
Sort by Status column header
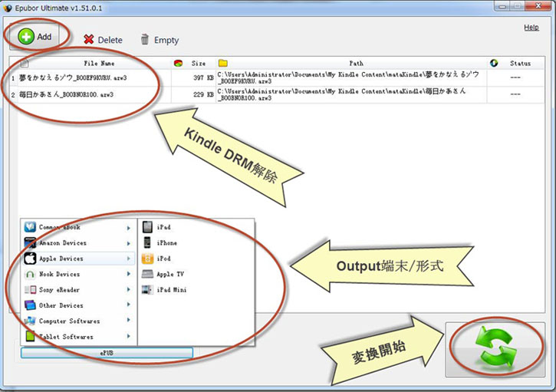pyautogui.click(x=520, y=63)
